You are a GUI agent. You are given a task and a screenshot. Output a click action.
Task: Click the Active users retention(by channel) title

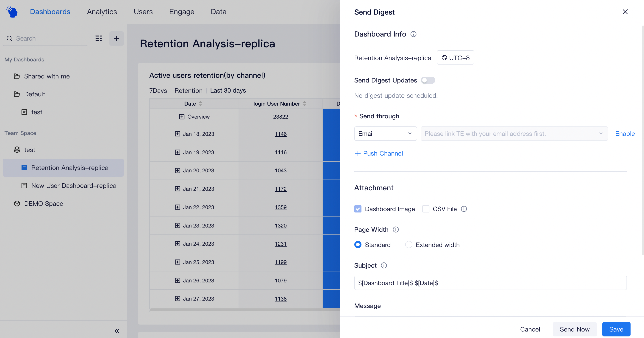[207, 75]
